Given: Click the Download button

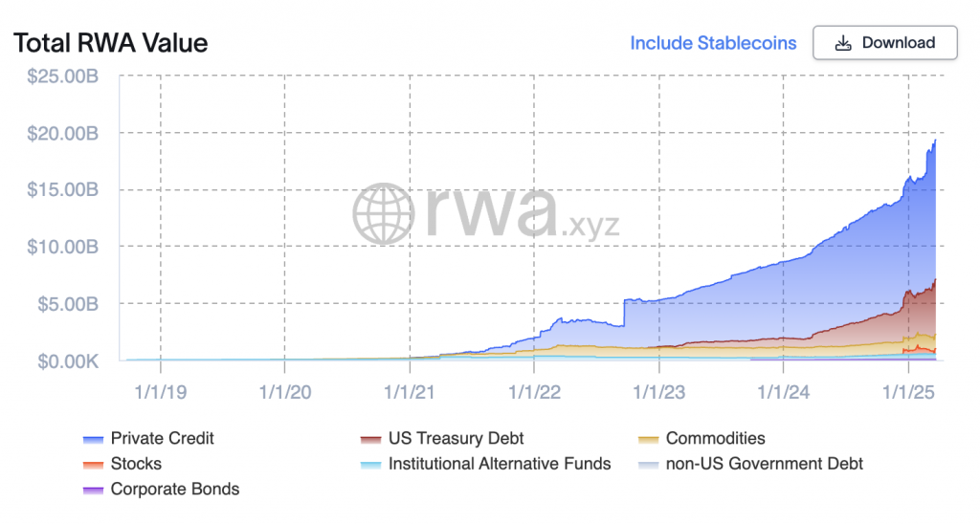Looking at the screenshot, I should 885,43.
